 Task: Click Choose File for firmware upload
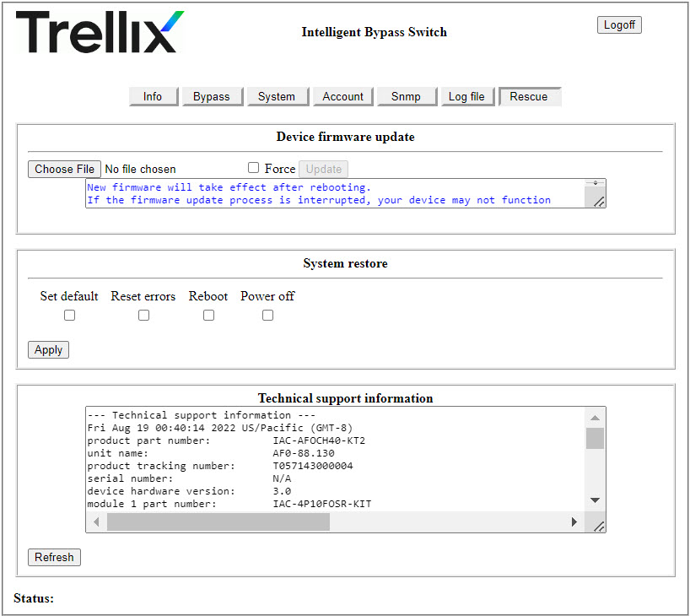pyautogui.click(x=64, y=169)
